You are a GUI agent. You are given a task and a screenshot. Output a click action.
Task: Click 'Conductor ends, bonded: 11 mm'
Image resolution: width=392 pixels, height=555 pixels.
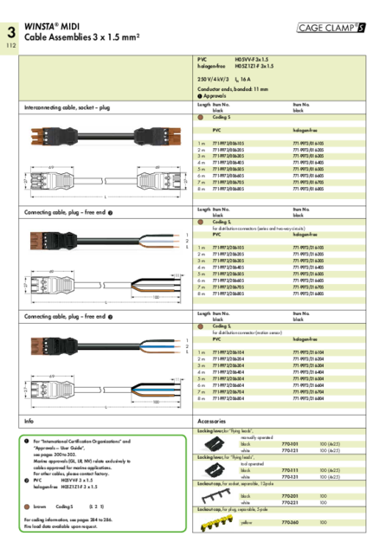[233, 89]
